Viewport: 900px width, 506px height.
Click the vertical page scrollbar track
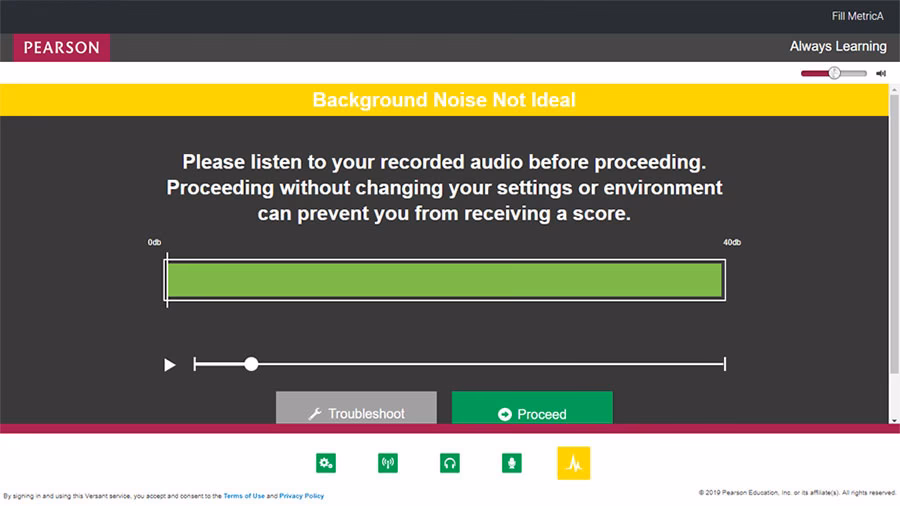[x=893, y=250]
